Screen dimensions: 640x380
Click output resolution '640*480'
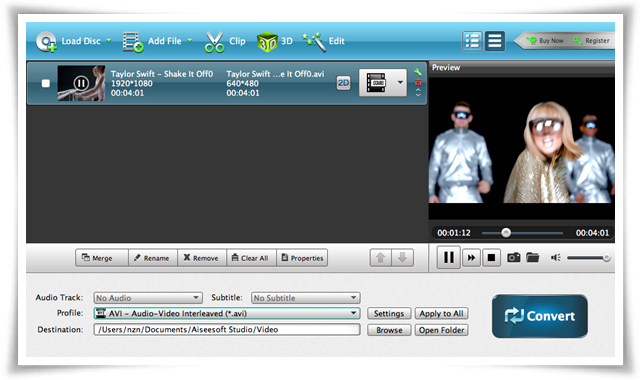242,83
